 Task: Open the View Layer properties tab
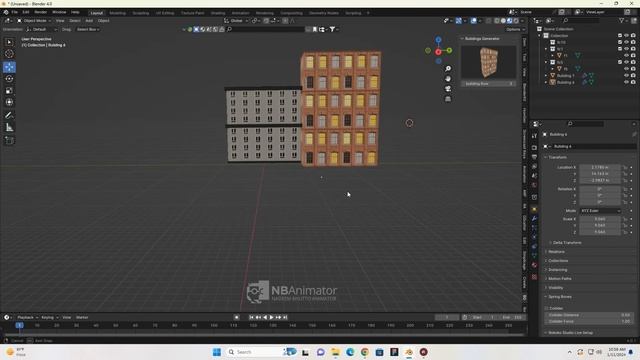(x=534, y=167)
